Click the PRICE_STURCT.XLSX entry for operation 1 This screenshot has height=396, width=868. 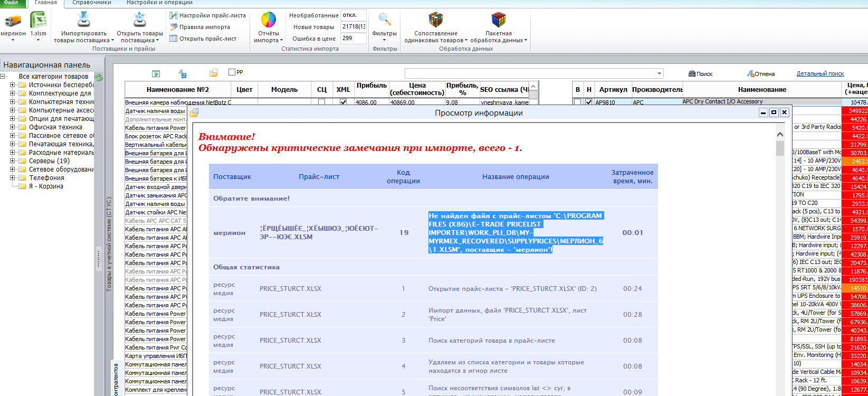290,289
